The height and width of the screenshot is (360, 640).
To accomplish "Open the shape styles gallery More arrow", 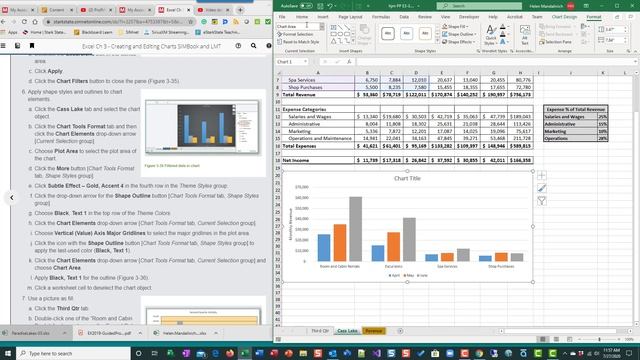I will coord(437,42).
